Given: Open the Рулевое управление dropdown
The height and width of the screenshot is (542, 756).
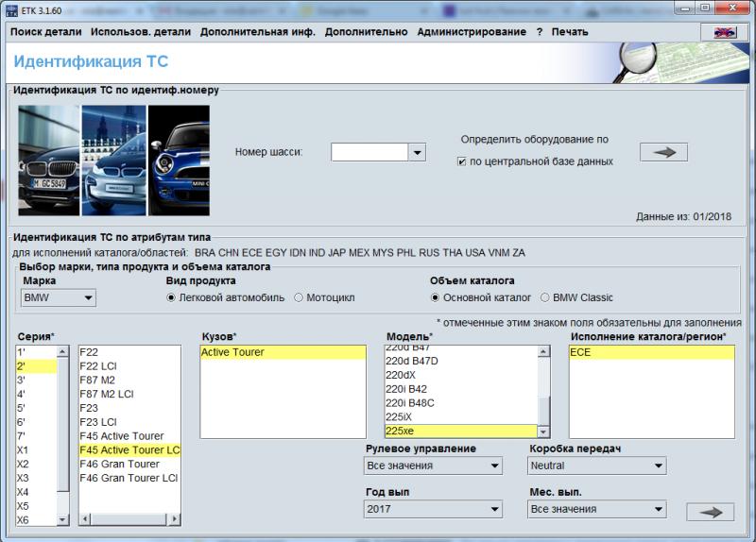Looking at the screenshot, I should click(433, 466).
